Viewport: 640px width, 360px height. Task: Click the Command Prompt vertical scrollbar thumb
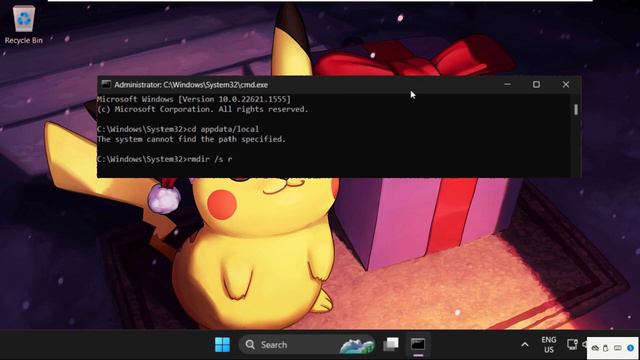point(576,109)
